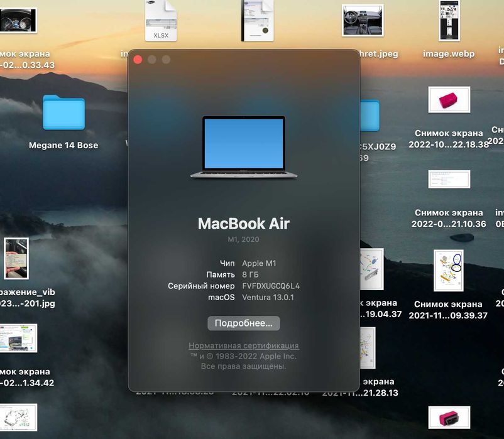Select the unlabeled pink object thumbnail in bottom right
The width and height of the screenshot is (504, 439).
tap(449, 418)
